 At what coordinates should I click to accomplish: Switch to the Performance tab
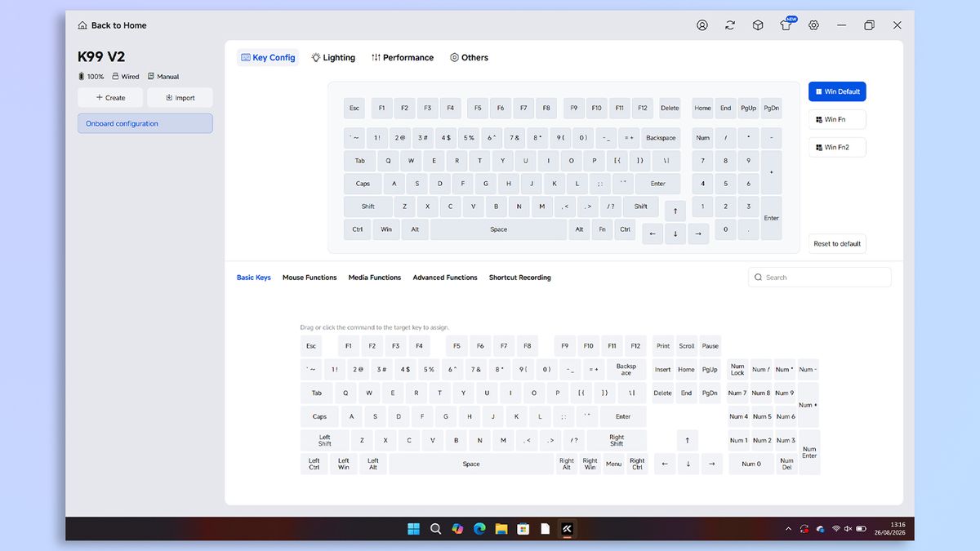pos(402,58)
